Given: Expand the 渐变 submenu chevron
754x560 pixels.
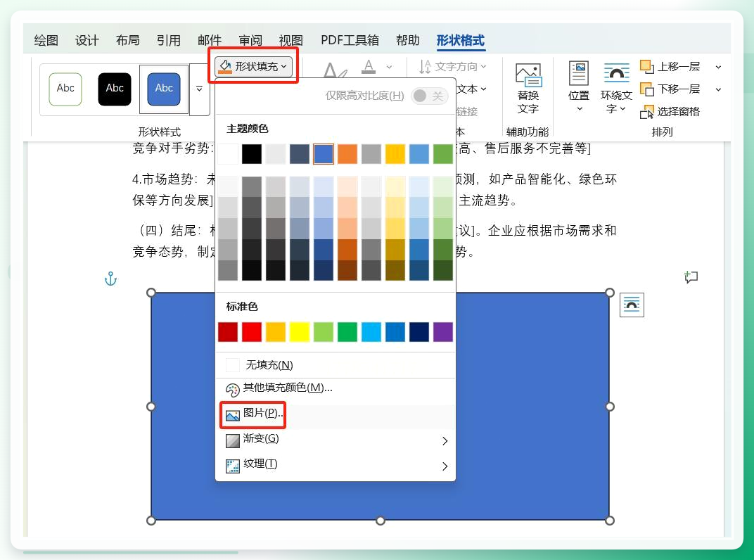Looking at the screenshot, I should [x=445, y=440].
